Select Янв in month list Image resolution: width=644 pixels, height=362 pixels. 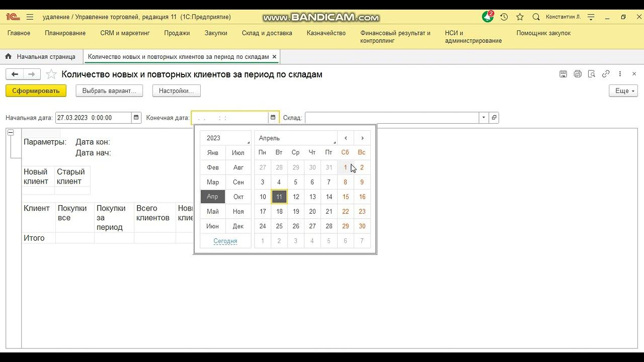click(x=213, y=153)
